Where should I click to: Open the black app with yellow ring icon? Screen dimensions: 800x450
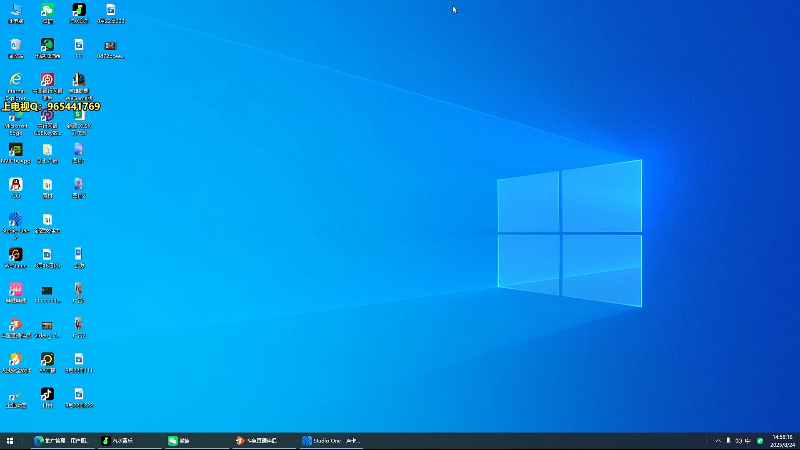(47, 363)
